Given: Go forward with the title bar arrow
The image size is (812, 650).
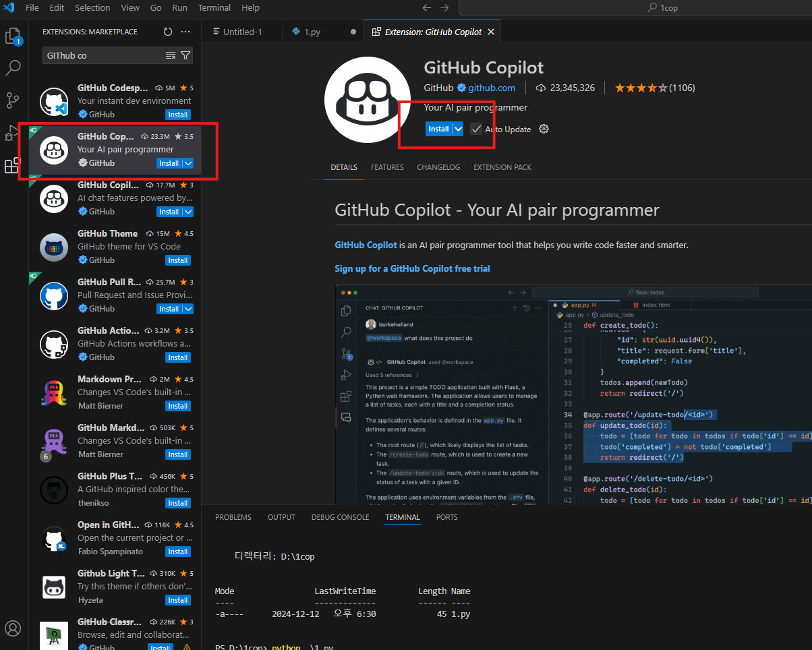Looking at the screenshot, I should pos(444,8).
